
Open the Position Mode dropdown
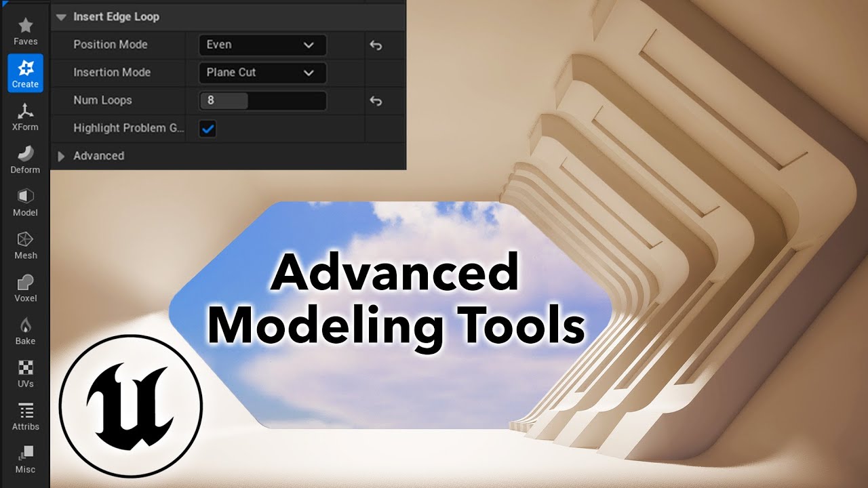coord(262,45)
